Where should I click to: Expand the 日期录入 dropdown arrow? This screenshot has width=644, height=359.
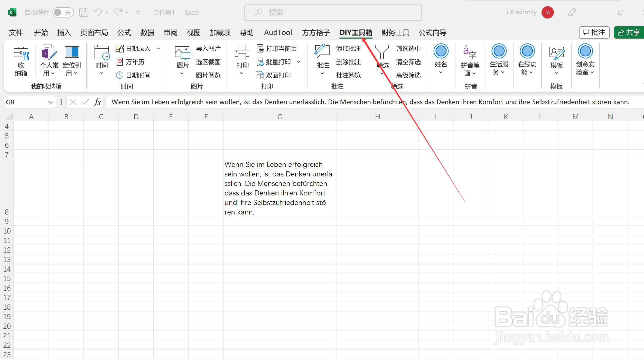pyautogui.click(x=158, y=48)
